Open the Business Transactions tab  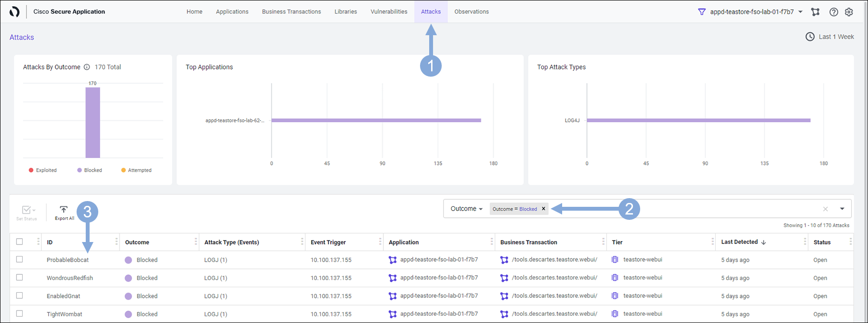click(291, 12)
